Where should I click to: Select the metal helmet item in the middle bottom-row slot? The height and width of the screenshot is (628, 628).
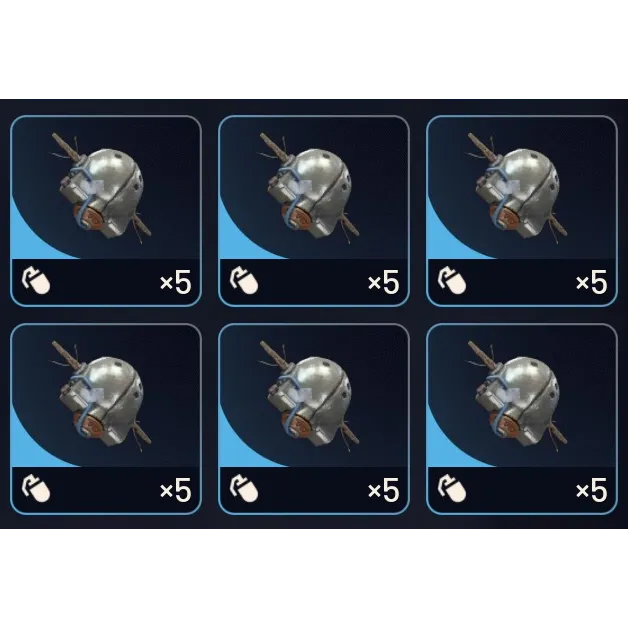point(310,397)
